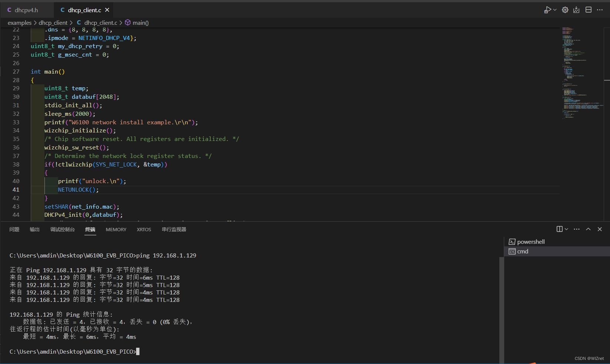Click the Ping 统计信息 statistics line
This screenshot has height=364, width=610.
[61, 314]
